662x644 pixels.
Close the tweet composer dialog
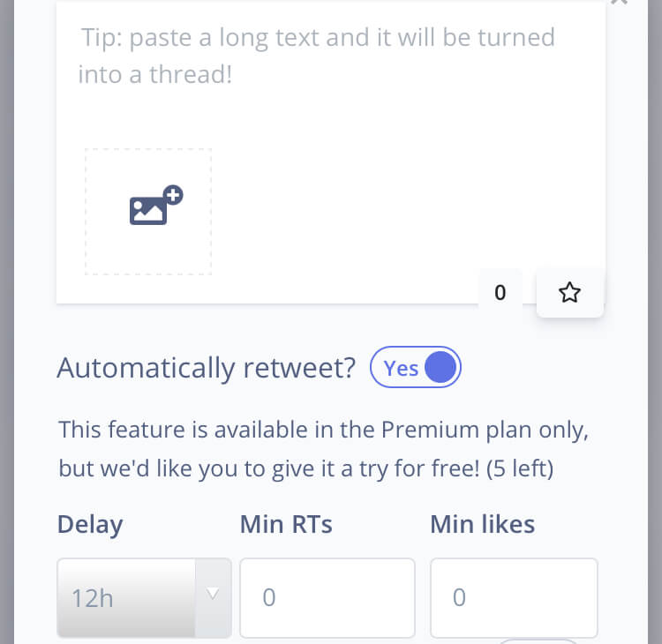(620, 3)
